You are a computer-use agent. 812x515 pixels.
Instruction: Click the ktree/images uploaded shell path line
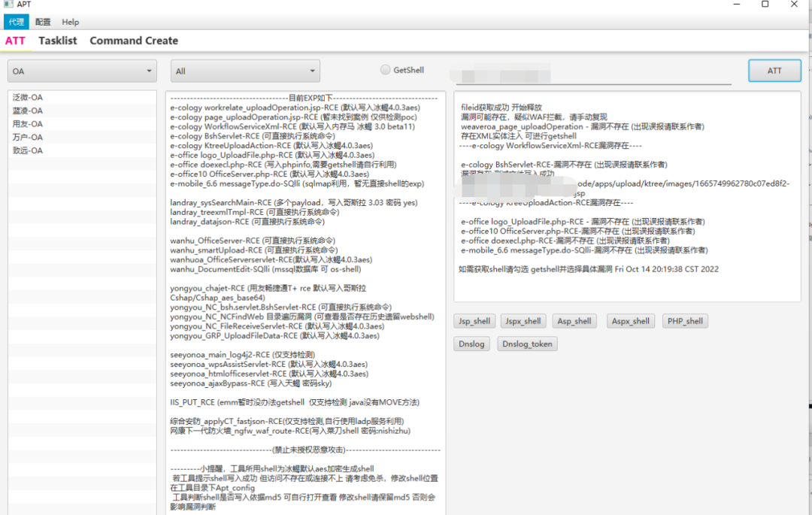(x=683, y=183)
